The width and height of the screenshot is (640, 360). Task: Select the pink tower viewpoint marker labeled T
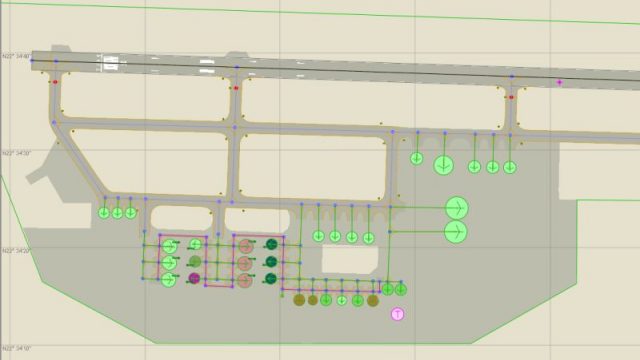pos(398,314)
